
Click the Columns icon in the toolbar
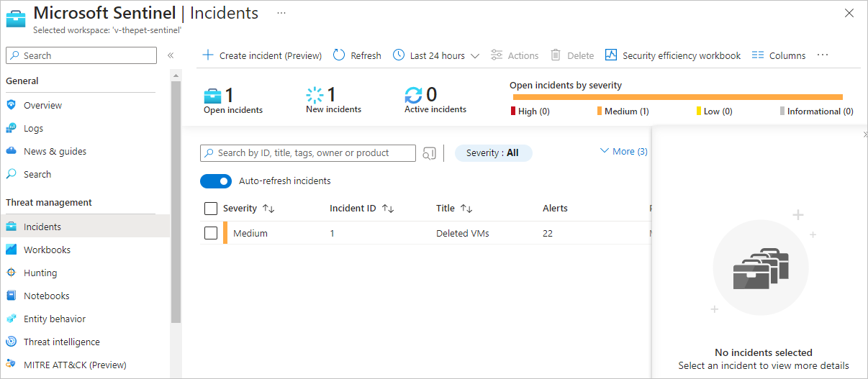point(757,55)
